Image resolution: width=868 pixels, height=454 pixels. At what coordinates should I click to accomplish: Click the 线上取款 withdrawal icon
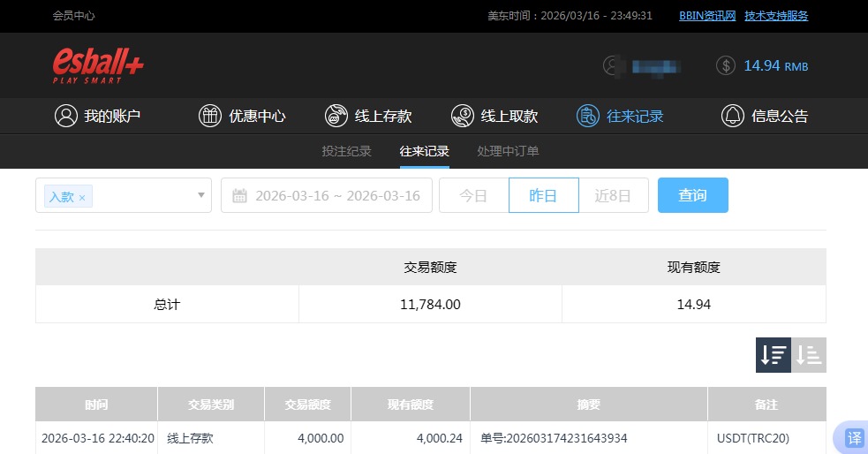[462, 116]
